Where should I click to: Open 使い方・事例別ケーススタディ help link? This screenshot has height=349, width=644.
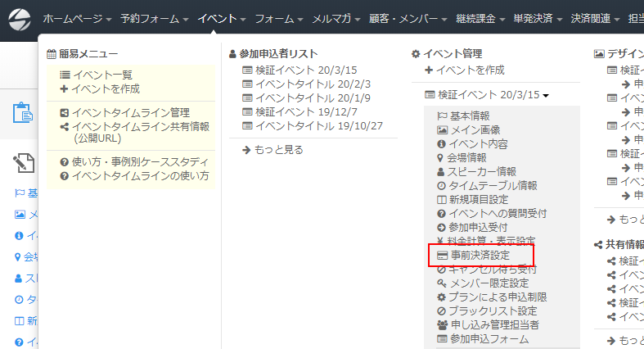[x=139, y=162]
